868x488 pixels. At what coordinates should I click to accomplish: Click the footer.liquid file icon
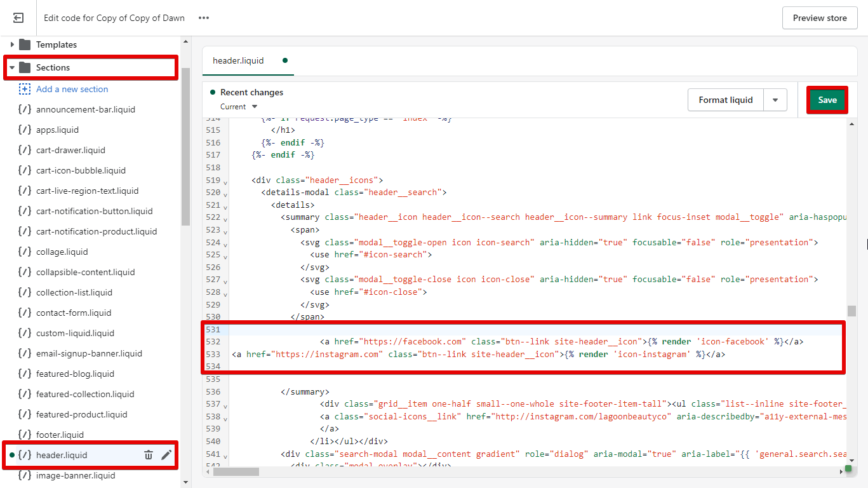(x=25, y=435)
